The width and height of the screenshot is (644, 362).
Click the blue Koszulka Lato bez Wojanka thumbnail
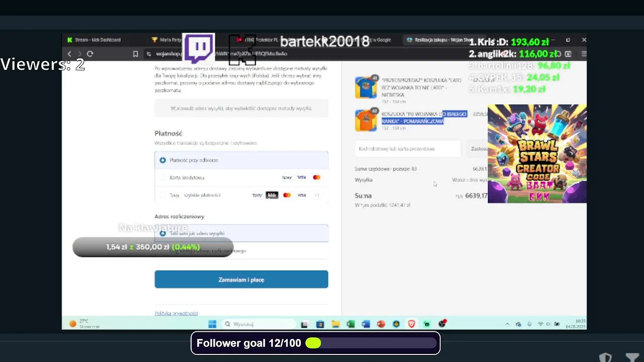[x=366, y=87]
